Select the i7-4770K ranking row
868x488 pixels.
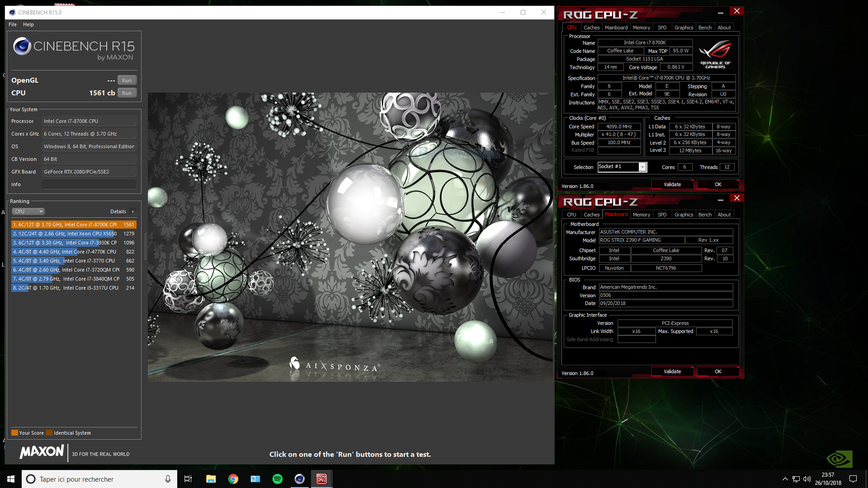click(x=74, y=252)
